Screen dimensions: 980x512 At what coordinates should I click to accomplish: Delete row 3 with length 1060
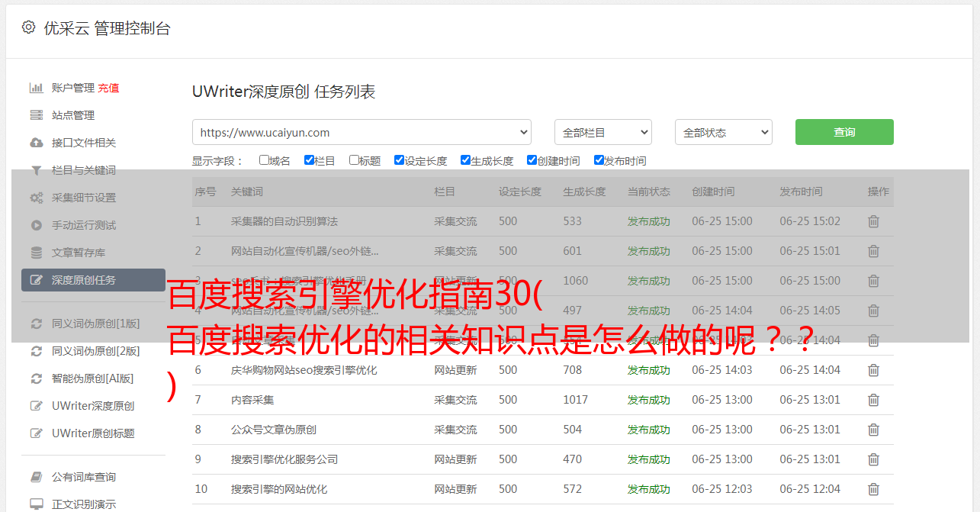coord(874,281)
